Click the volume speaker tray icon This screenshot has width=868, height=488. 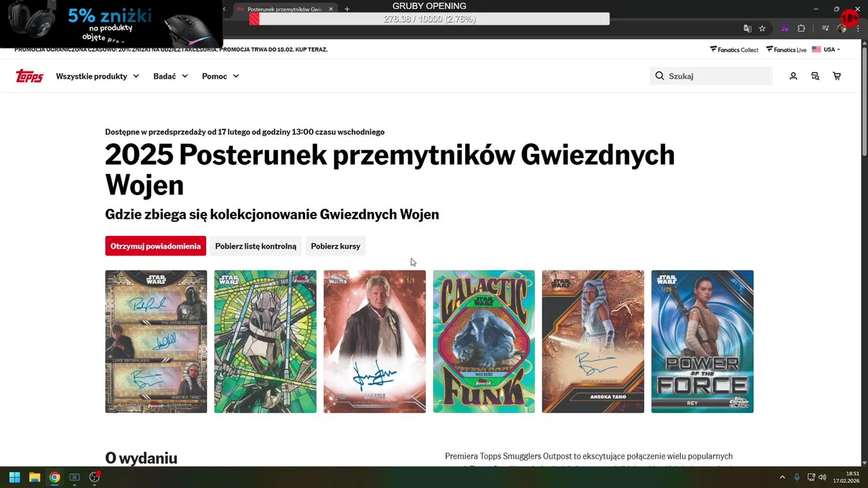click(x=823, y=477)
